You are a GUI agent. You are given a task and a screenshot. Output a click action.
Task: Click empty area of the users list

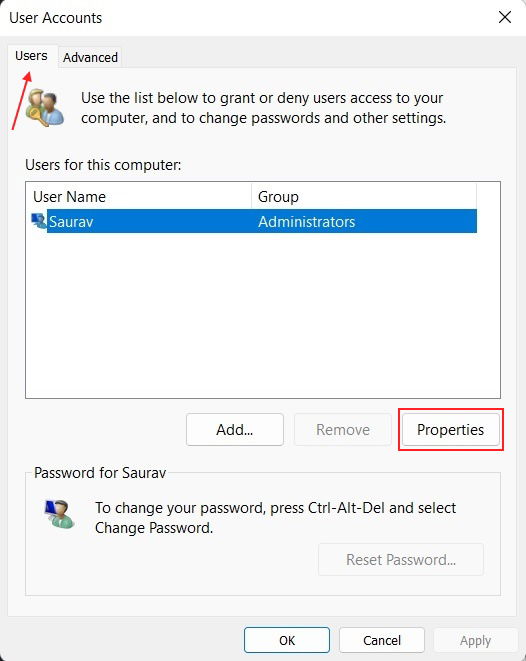[x=263, y=314]
